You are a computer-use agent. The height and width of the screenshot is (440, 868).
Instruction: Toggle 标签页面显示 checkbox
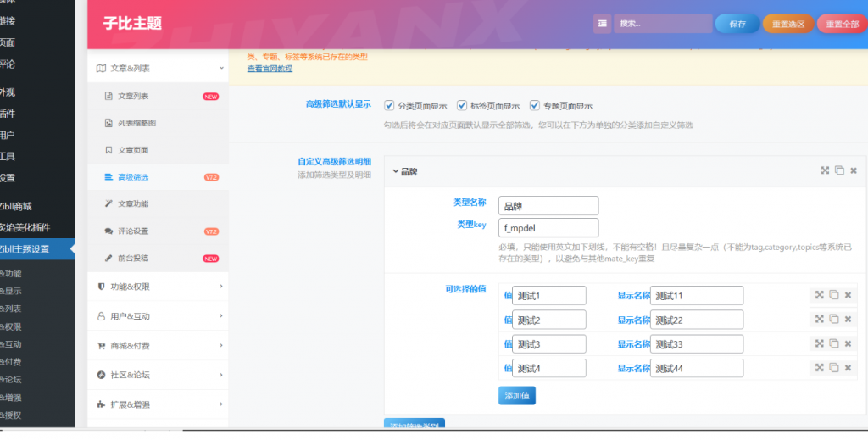(x=462, y=105)
